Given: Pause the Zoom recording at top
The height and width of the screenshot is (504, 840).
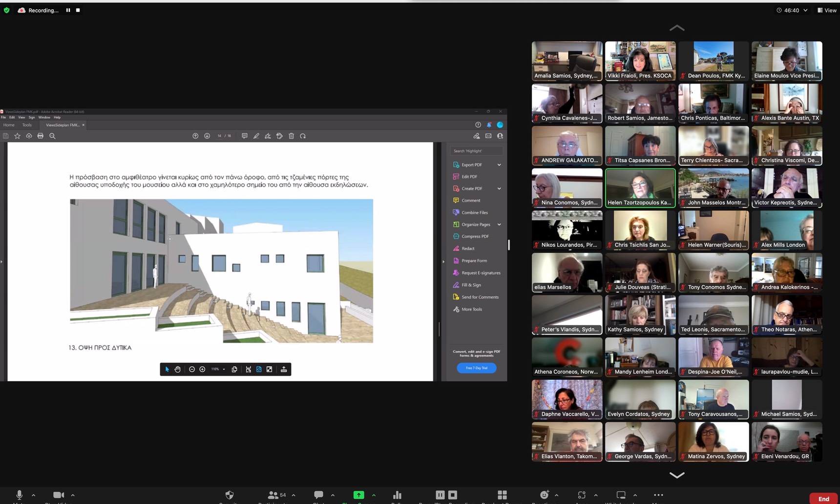Looking at the screenshot, I should [68, 10].
